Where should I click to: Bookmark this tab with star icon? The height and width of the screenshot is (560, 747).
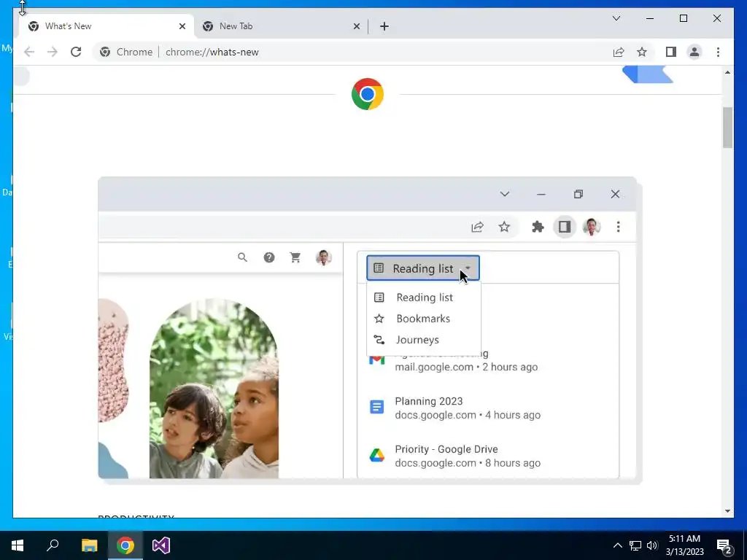[642, 52]
